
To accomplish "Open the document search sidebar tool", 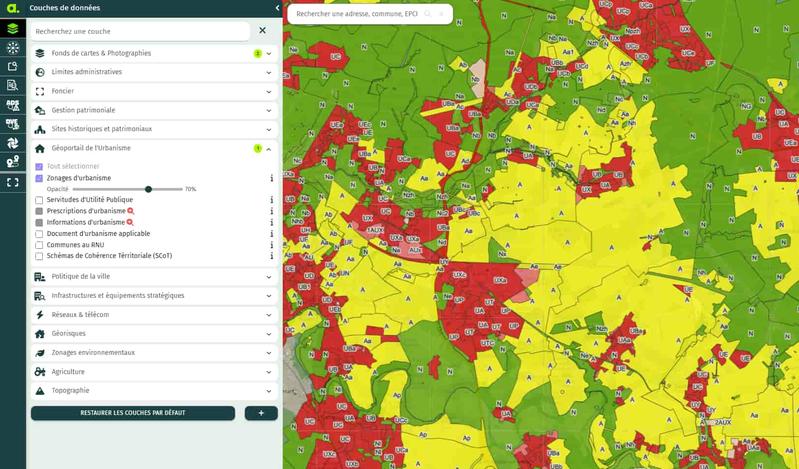I will coord(13,85).
